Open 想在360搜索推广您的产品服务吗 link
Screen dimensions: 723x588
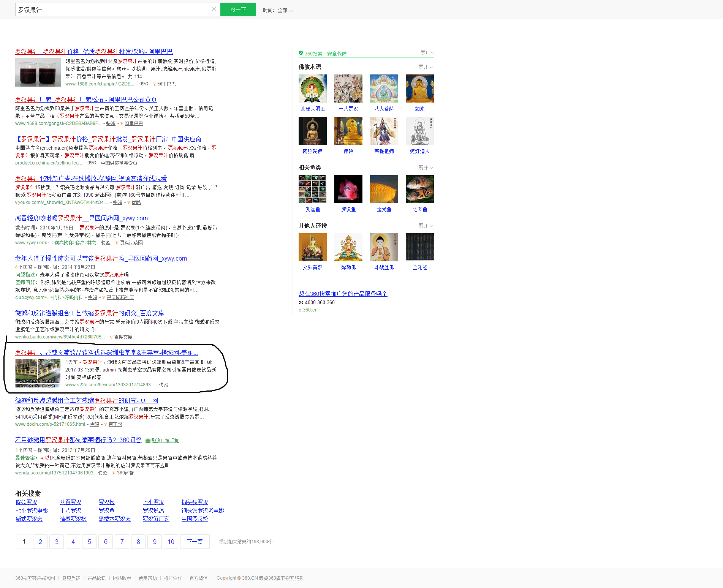pyautogui.click(x=343, y=294)
